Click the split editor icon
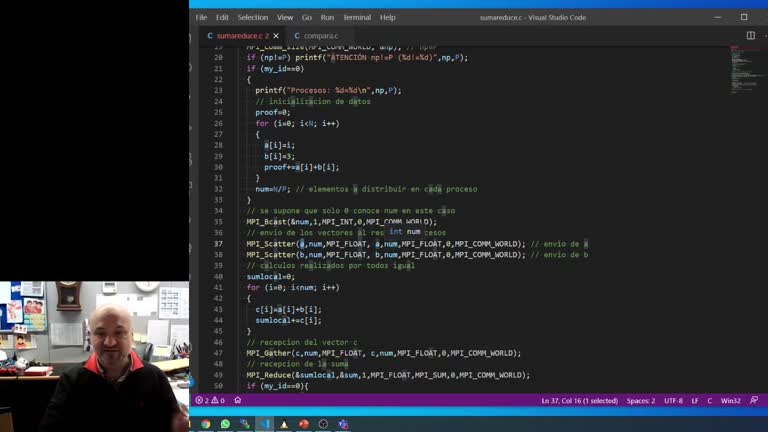The width and height of the screenshot is (768, 432). pos(750,36)
